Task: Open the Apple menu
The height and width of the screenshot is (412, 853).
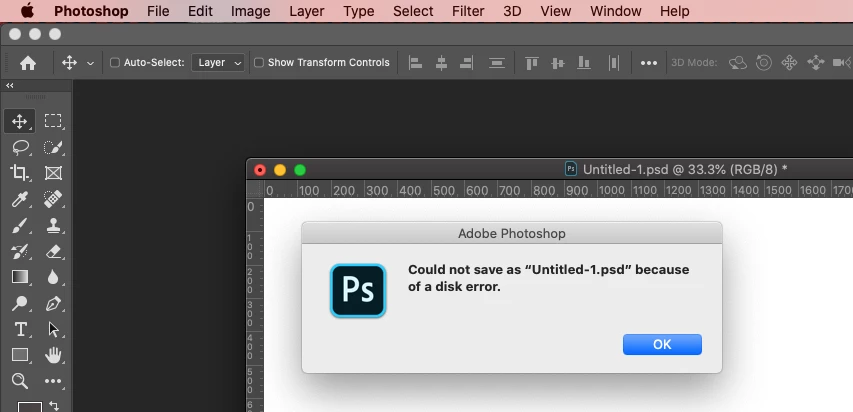Action: 27,11
